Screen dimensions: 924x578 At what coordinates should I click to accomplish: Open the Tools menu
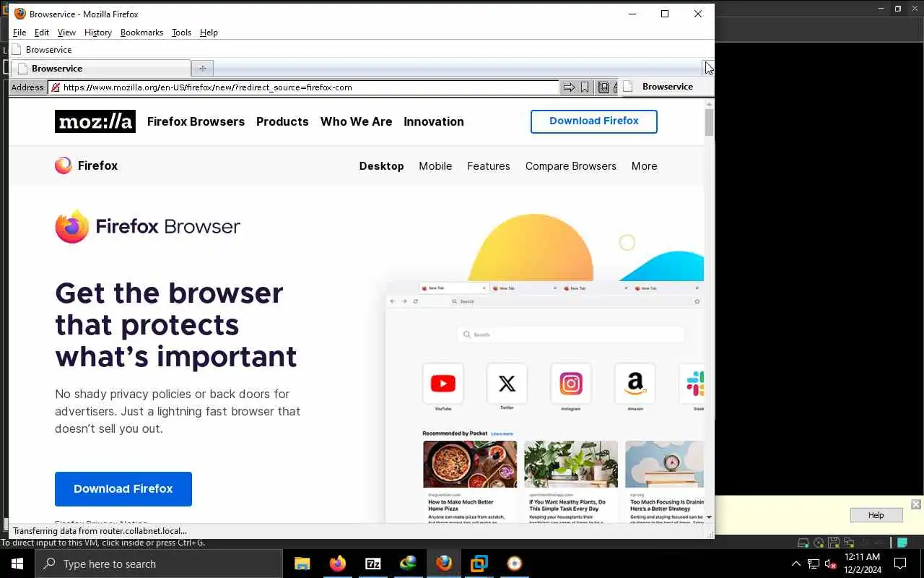(x=181, y=33)
